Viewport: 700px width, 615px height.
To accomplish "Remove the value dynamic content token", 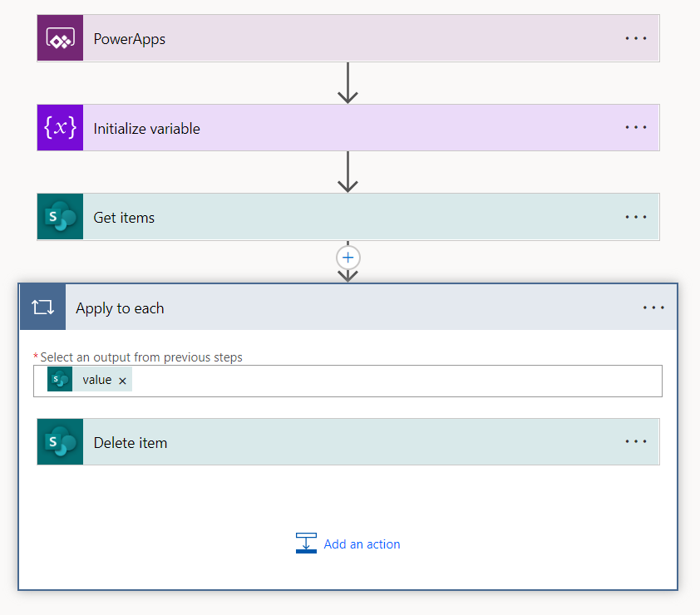I will [x=122, y=379].
